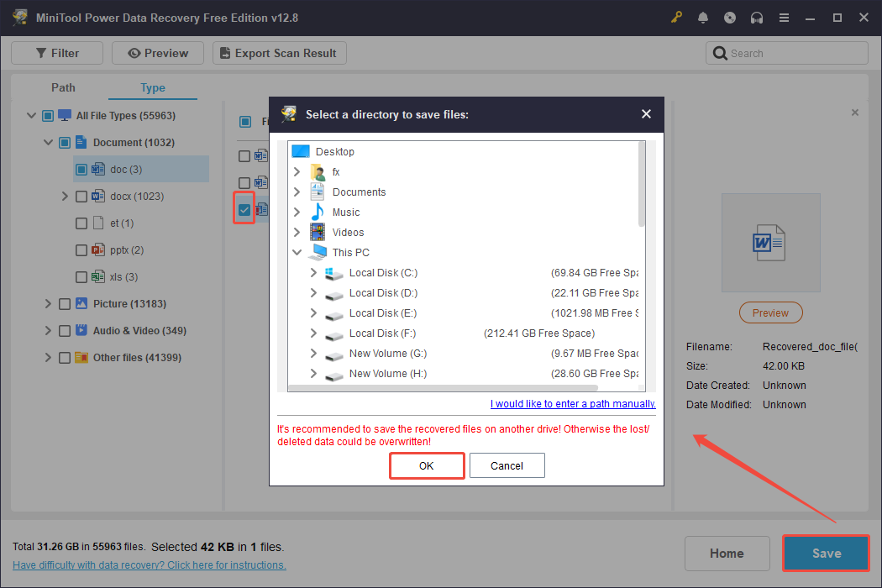Select the Desktop folder icon
This screenshot has width=882, height=588.
301,151
